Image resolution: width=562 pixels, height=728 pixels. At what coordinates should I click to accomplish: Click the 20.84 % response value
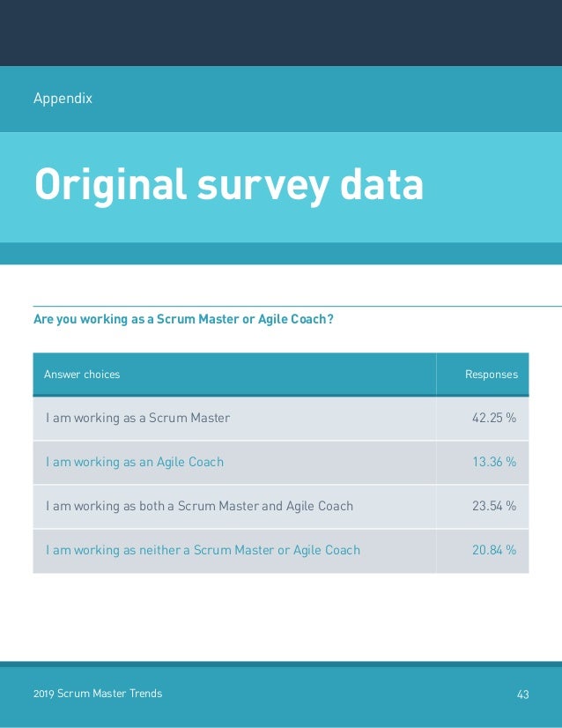493,550
